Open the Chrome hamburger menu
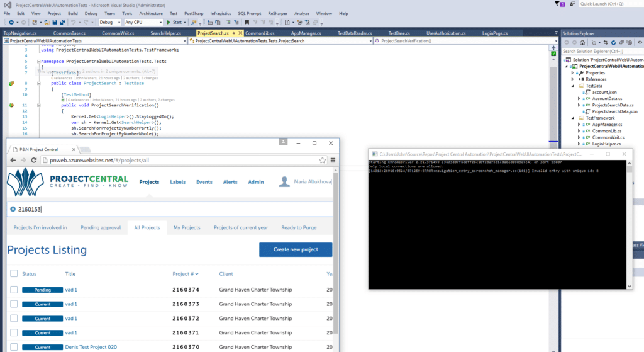Screen dimensions: 644x352 tap(333, 161)
